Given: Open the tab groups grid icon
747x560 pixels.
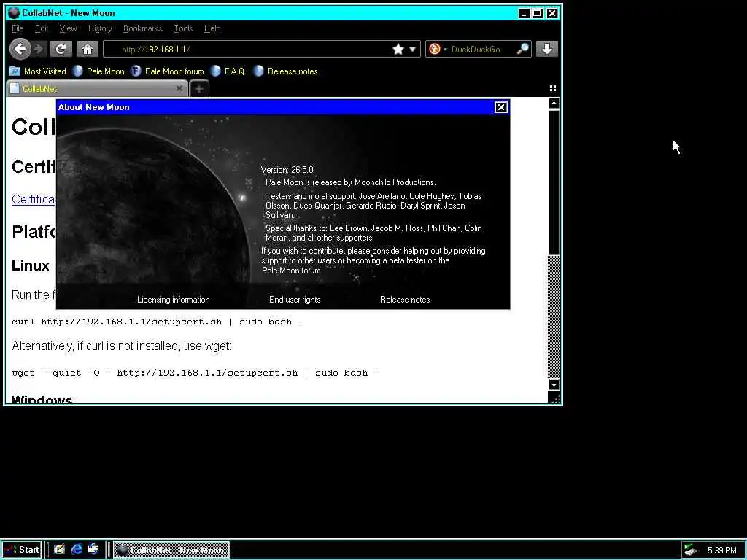Looking at the screenshot, I should tap(553, 88).
